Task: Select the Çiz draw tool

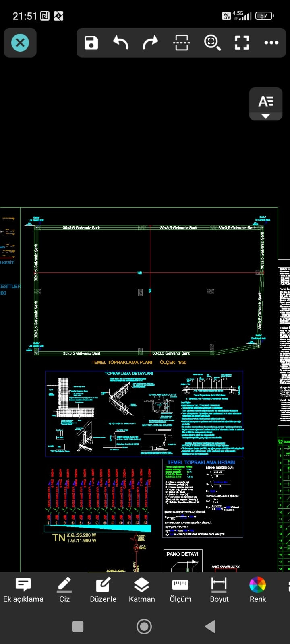Action: (x=64, y=590)
